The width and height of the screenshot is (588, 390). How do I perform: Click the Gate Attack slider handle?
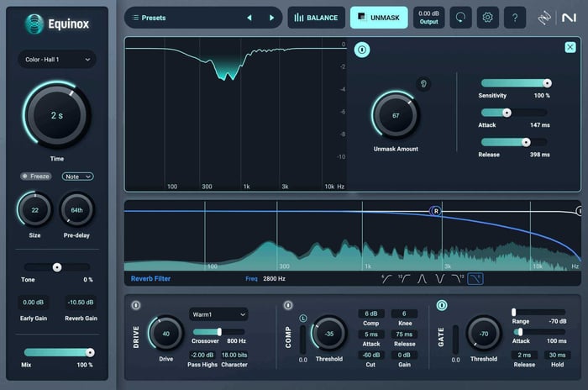pos(520,332)
